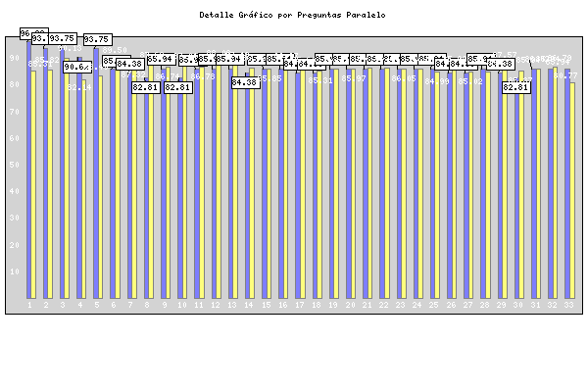The image size is (588, 392).
Task: Click the boxed 93.75 label above question 5
Action: pos(97,39)
